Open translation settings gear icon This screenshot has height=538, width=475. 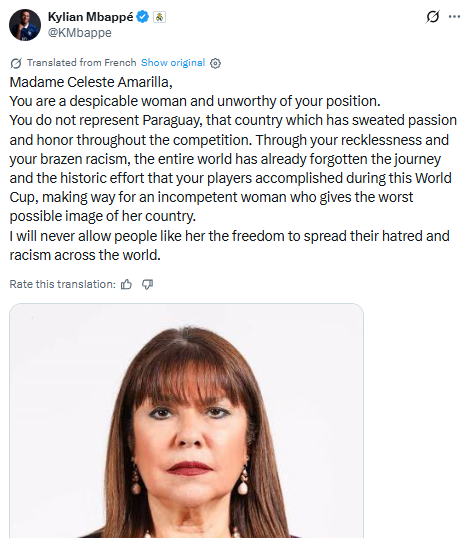point(215,63)
